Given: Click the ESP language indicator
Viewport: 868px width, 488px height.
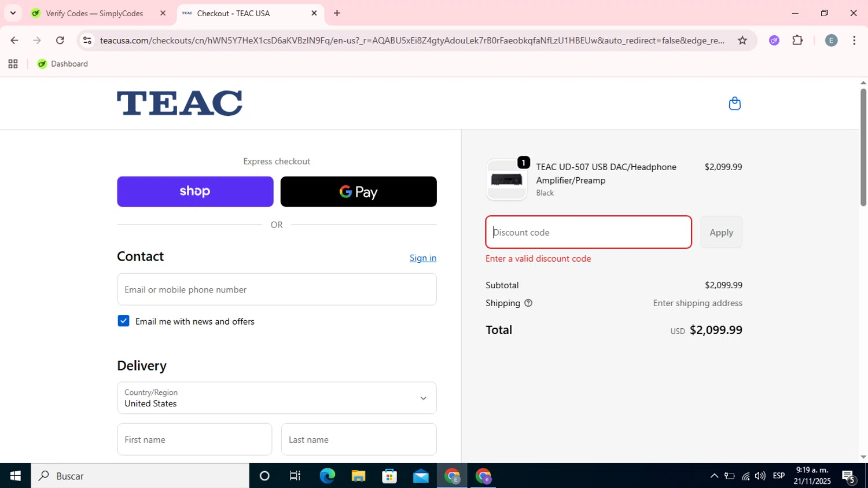Looking at the screenshot, I should 779,476.
